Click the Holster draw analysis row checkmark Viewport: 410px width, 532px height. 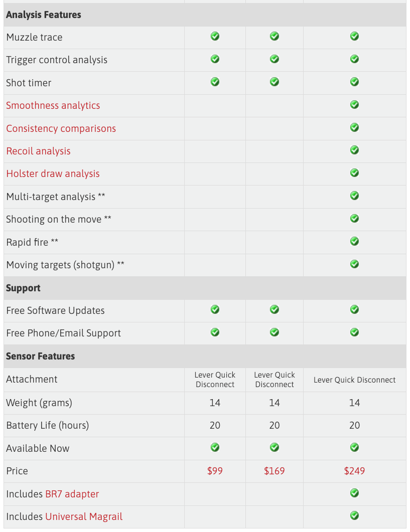click(x=354, y=173)
